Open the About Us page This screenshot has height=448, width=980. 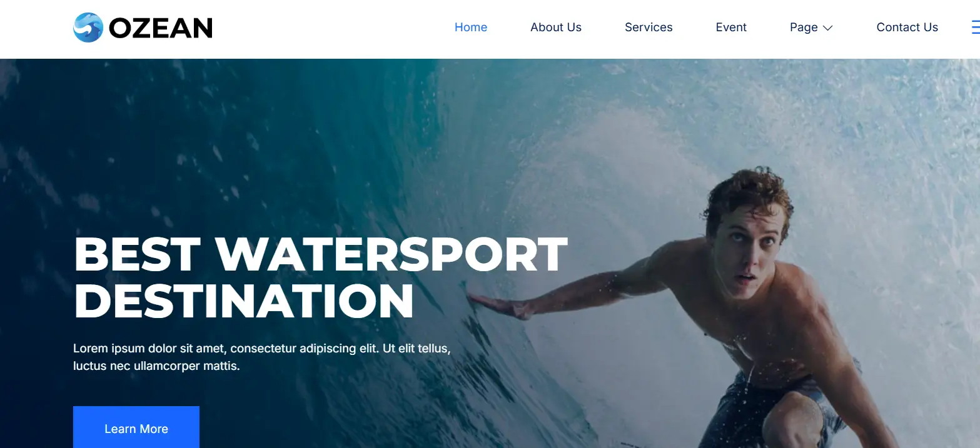556,27
